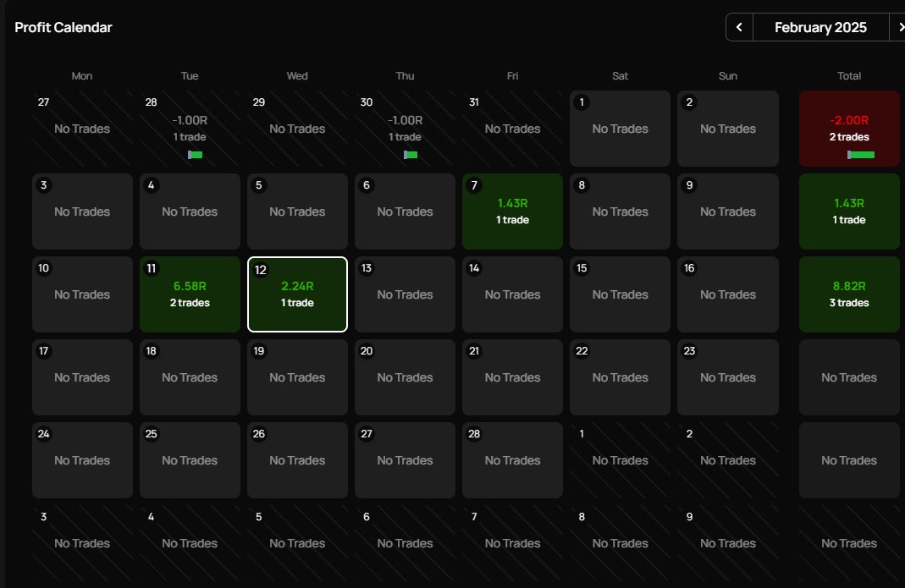
Task: Select the February 15 day cell
Action: (x=620, y=294)
